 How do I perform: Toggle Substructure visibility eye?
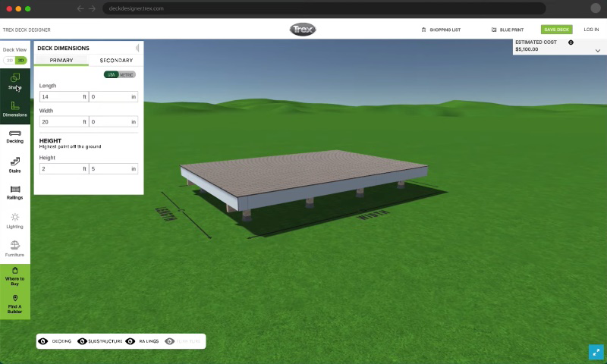tap(82, 341)
